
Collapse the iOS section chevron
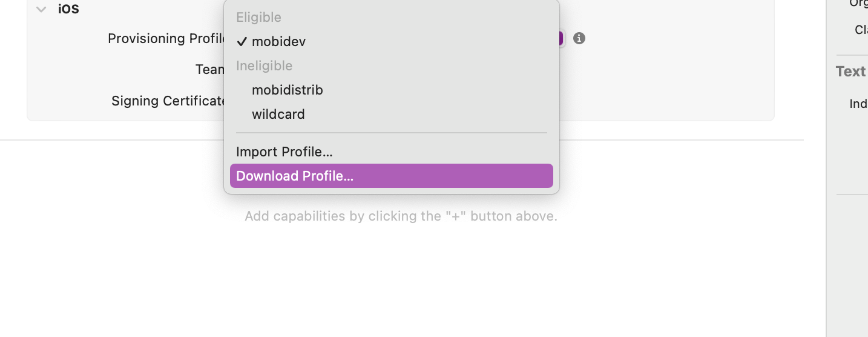[x=41, y=9]
